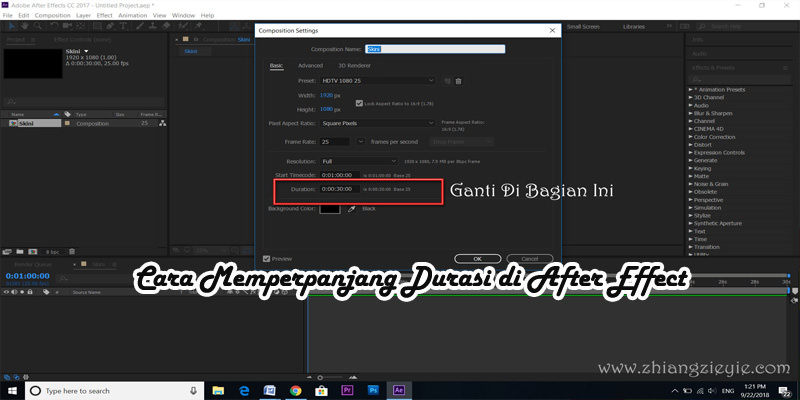This screenshot has width=800, height=400.
Task: Click the Libraries workspace link
Action: click(634, 27)
